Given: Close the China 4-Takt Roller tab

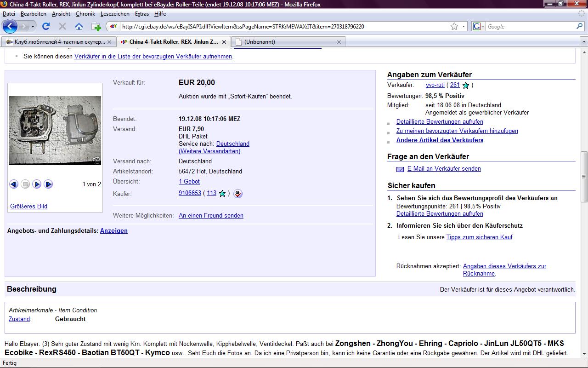Looking at the screenshot, I should pyautogui.click(x=224, y=42).
